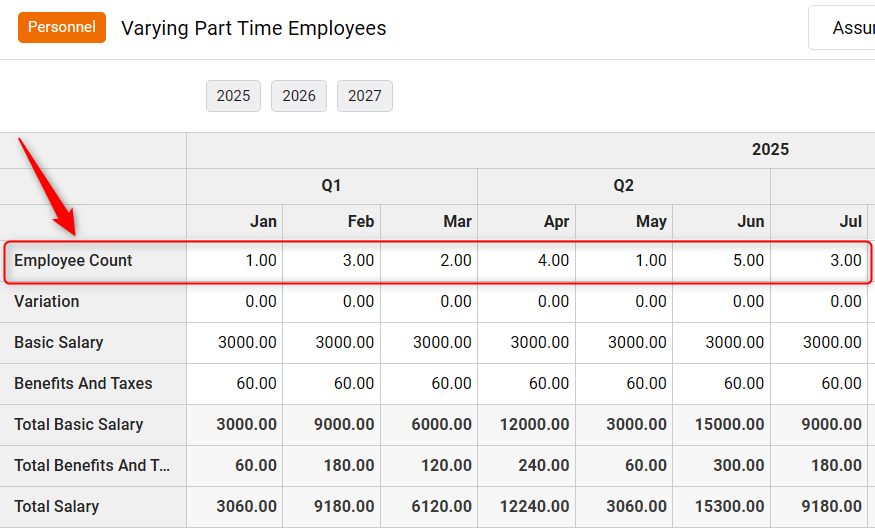Click Total Benefits 180.00 in Feb
The height and width of the screenshot is (532, 875).
click(331, 466)
